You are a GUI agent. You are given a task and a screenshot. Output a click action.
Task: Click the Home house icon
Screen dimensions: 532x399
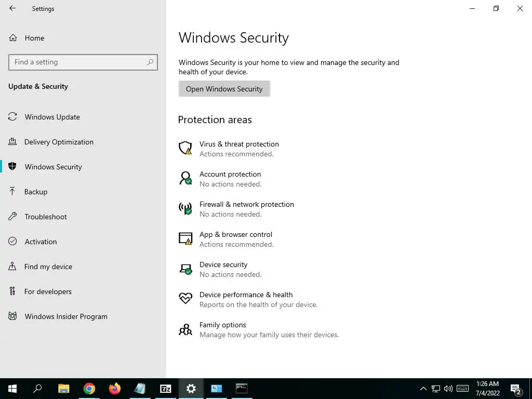pyautogui.click(x=13, y=37)
